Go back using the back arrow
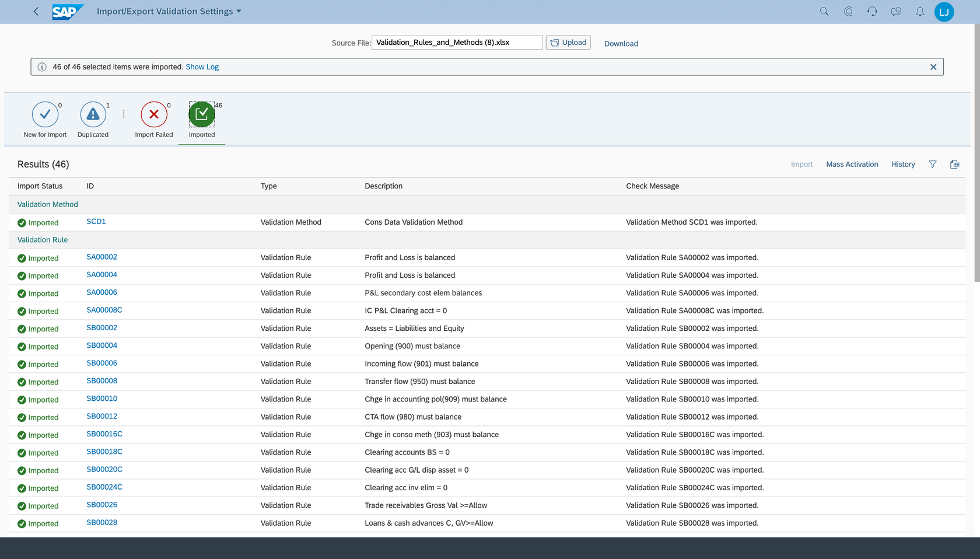Screen dimensions: 980x559 pyautogui.click(x=36, y=12)
